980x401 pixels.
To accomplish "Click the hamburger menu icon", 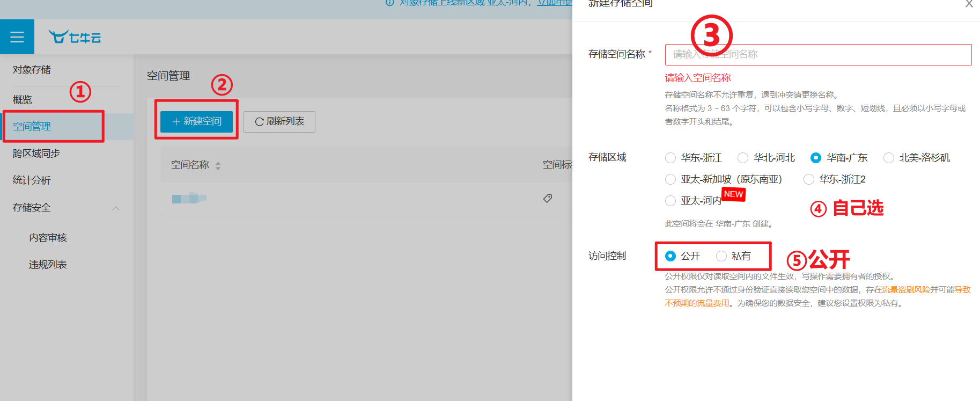I will pyautogui.click(x=17, y=37).
